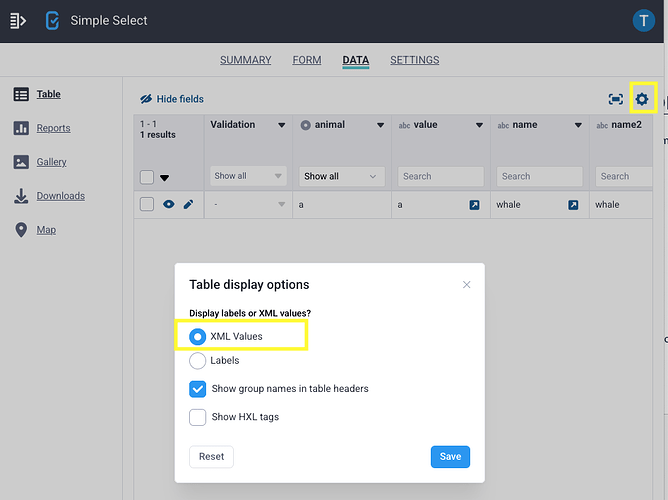This screenshot has height=500, width=668.
Task: Open table display options gear icon
Action: click(642, 99)
